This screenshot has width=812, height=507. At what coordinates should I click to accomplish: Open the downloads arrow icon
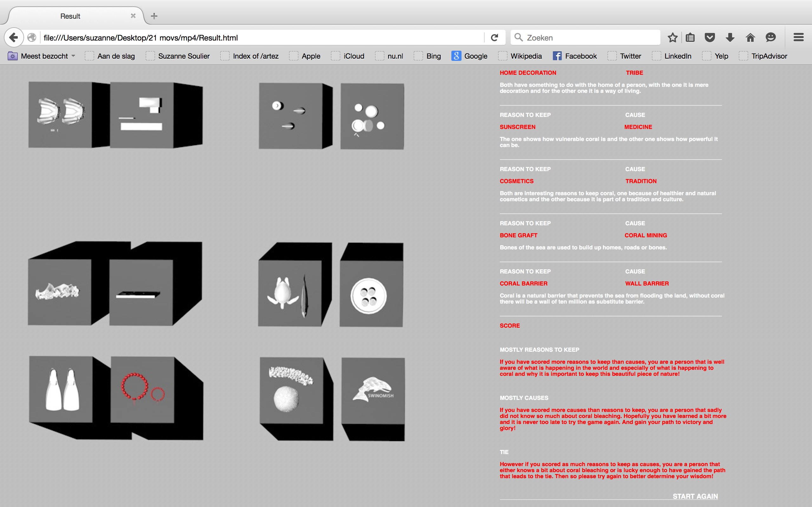tap(730, 38)
